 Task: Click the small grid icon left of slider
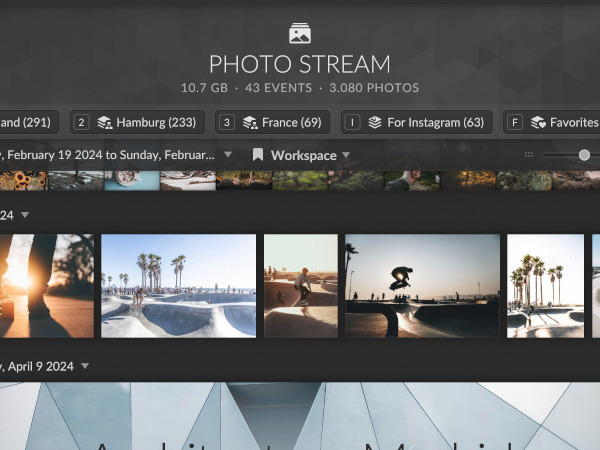point(528,155)
